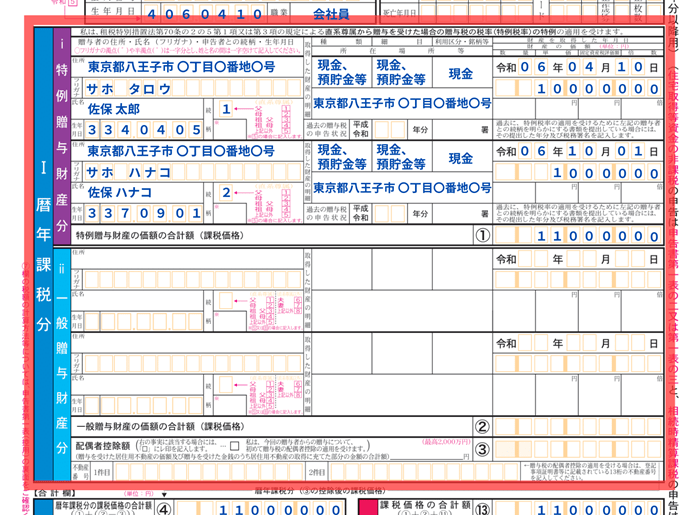The width and height of the screenshot is (700, 515).
Task: Select 平成/令和 era for 佐保 ハナコ's past filing
Action: point(360,212)
